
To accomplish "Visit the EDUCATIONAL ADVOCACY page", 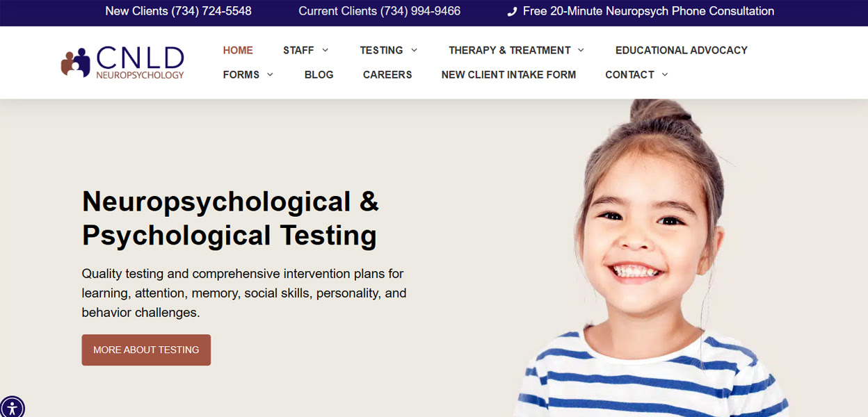I will click(682, 50).
